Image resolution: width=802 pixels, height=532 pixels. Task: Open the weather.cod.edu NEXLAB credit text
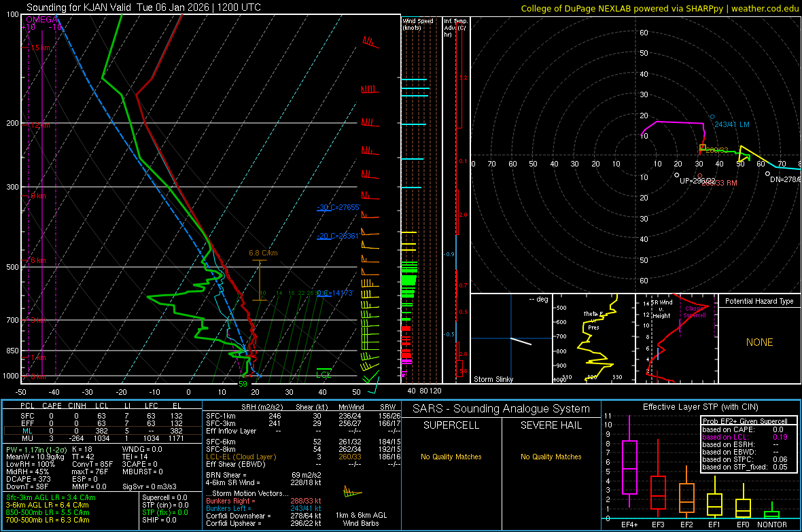(659, 8)
